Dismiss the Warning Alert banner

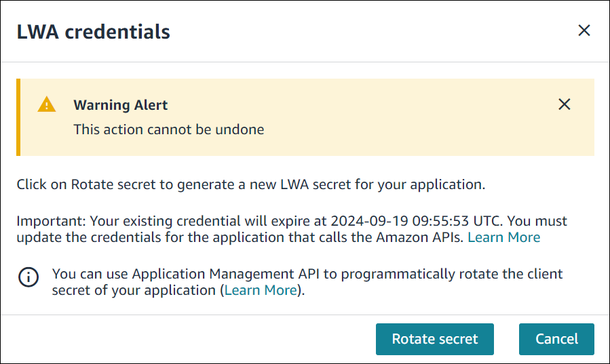pos(564,104)
